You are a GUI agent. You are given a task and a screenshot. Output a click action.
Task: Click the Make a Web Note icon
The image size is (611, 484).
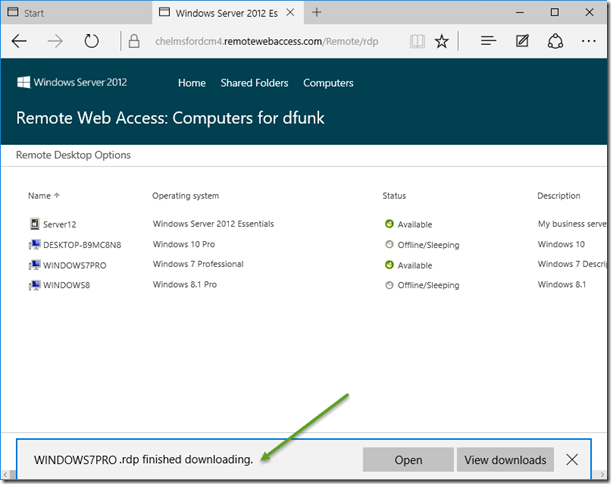(x=522, y=42)
